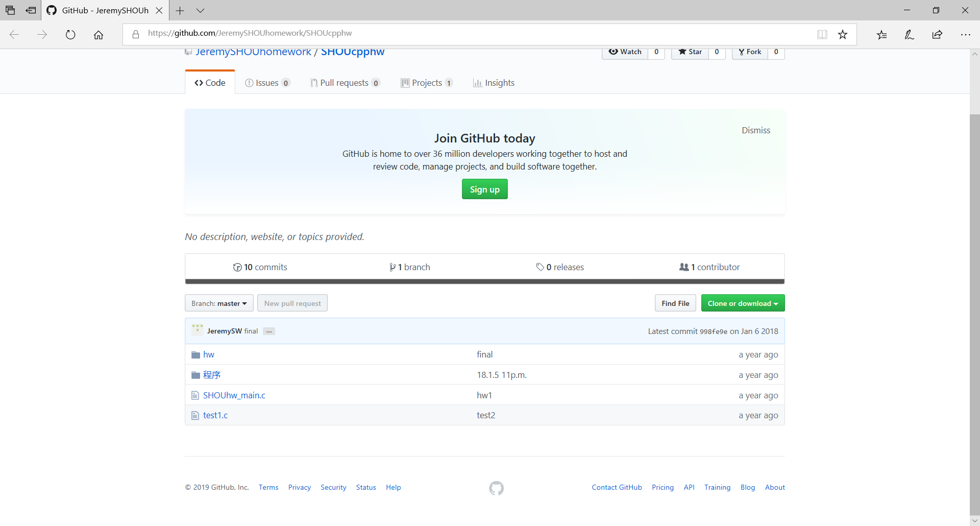Open the hw folder link
The height and width of the screenshot is (526, 980).
pyautogui.click(x=209, y=354)
